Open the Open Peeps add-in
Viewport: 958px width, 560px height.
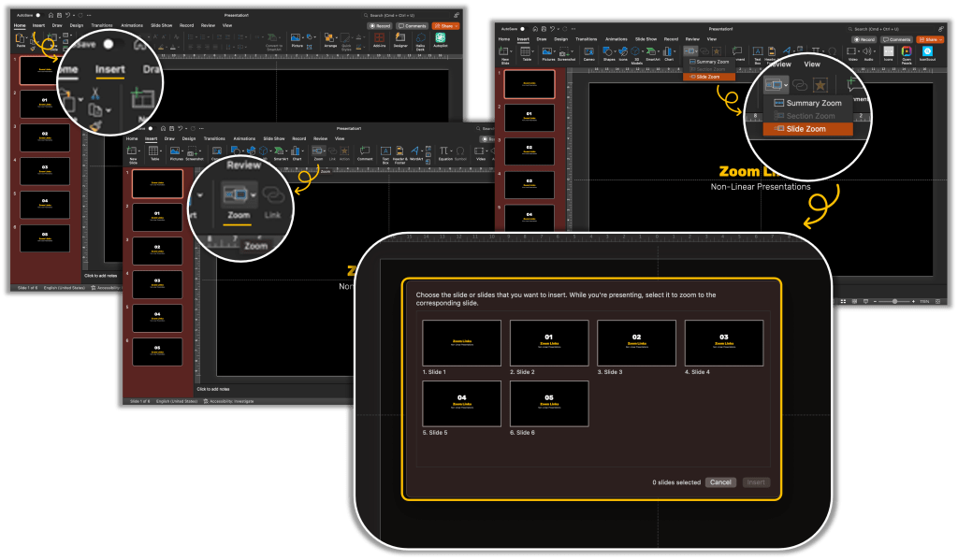[x=906, y=51]
